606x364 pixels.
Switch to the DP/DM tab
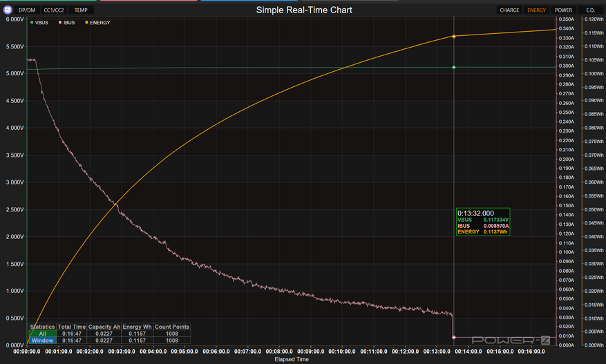coord(27,10)
